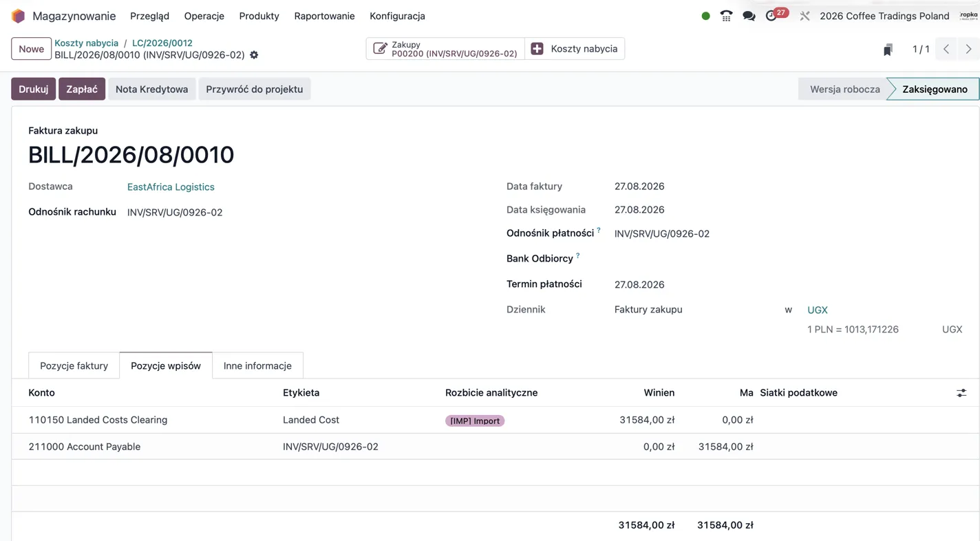The image size is (980, 541).
Task: Select the Wersja robocza status stage
Action: pyautogui.click(x=844, y=89)
